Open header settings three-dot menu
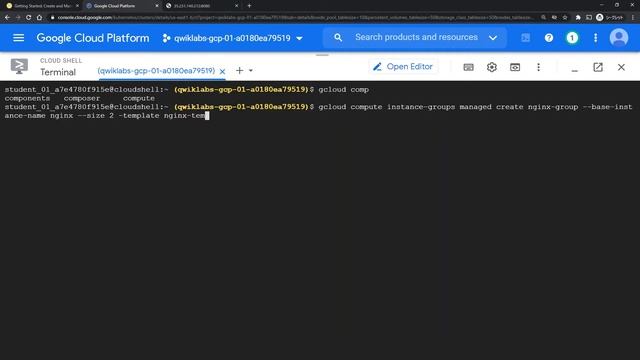 point(596,38)
